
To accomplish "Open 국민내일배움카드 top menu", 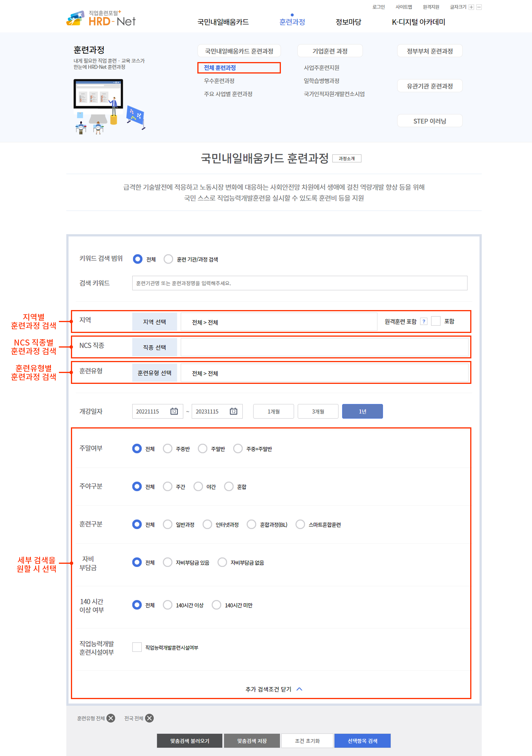I will pyautogui.click(x=223, y=22).
